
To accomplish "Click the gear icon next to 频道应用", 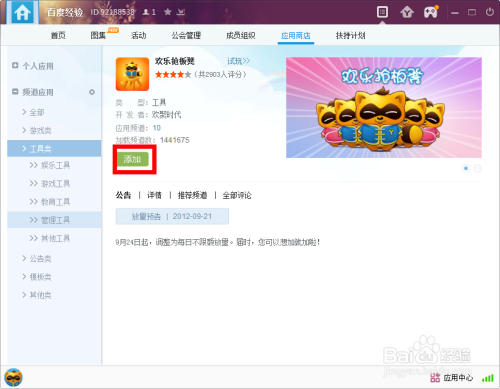I will 92,92.
